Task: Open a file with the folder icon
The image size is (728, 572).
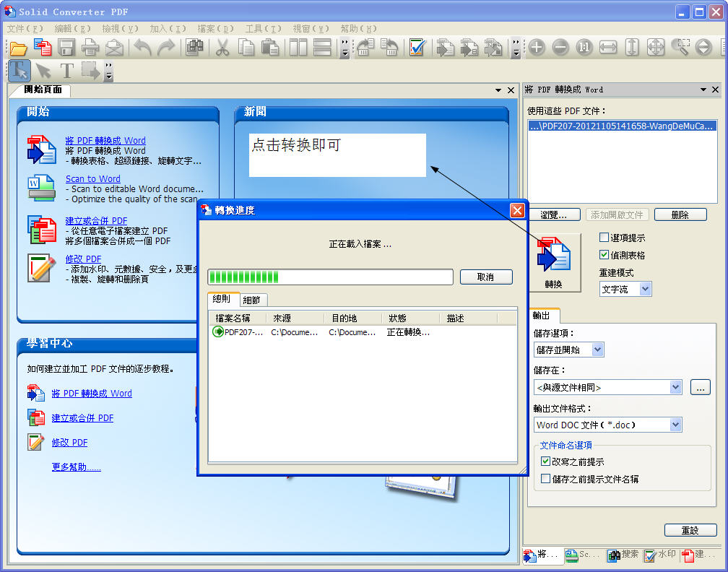Action: [x=19, y=48]
